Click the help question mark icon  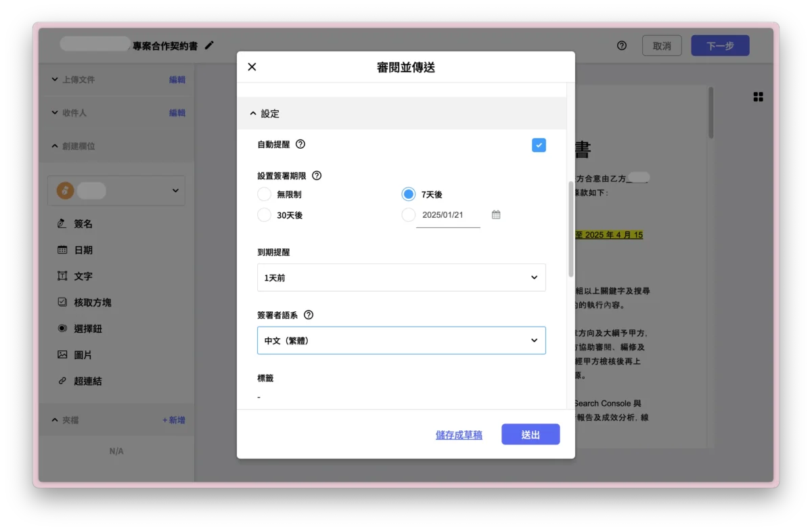[x=621, y=45]
